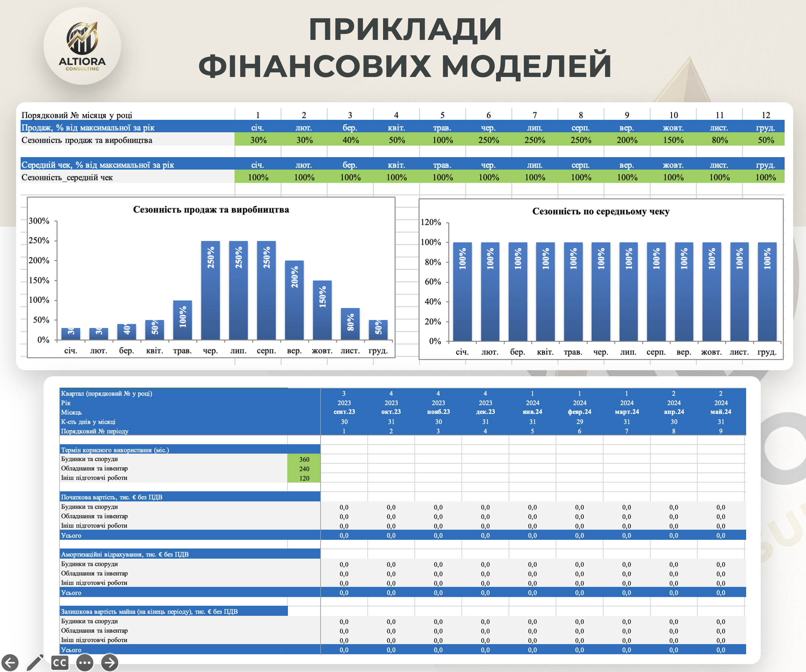The image size is (806, 672).
Task: Select the 'ПРИКЛАДИ ФІНАНСОВИХ МОДЕЛЕЙ' heading
Action: click(405, 48)
